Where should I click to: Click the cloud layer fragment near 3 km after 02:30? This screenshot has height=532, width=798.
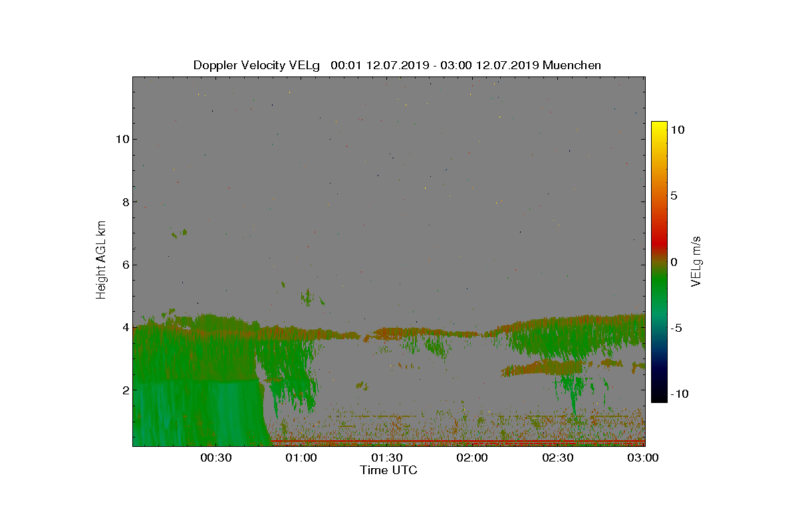613,363
